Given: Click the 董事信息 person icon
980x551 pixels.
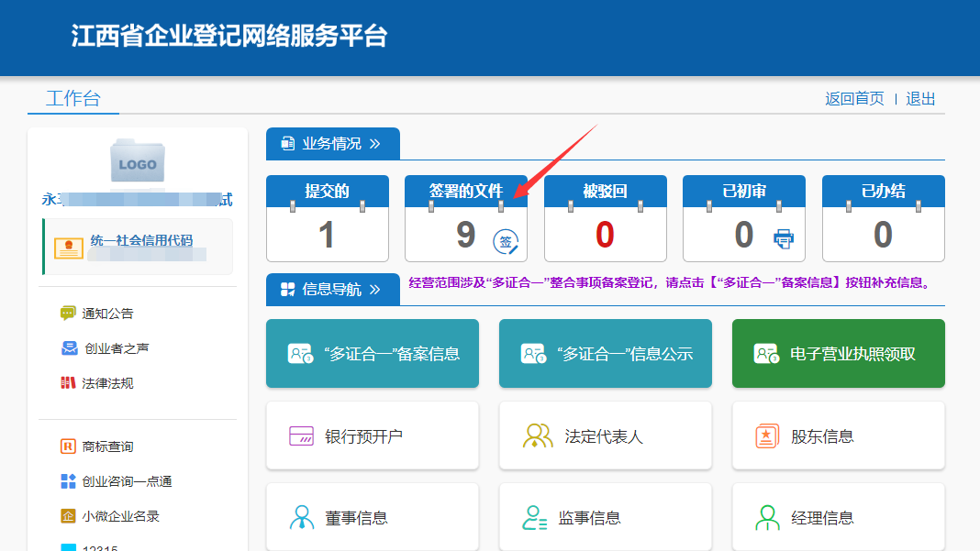Looking at the screenshot, I should pos(302,517).
